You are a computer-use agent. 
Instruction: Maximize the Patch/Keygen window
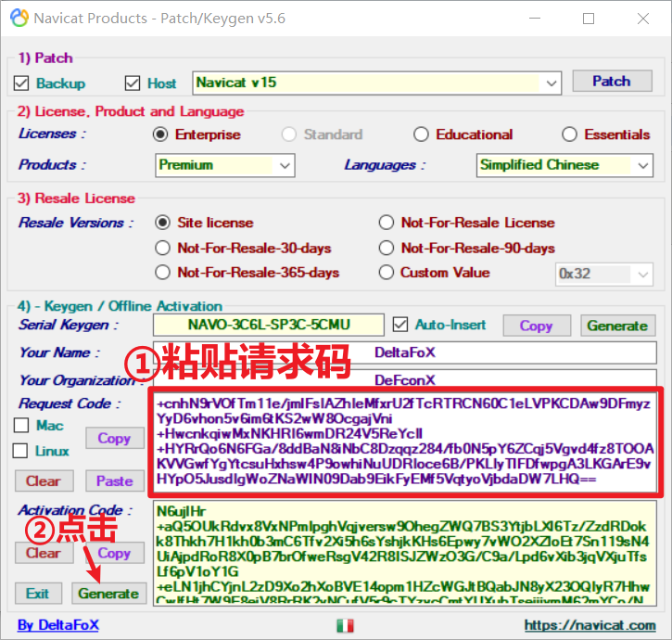(x=589, y=19)
